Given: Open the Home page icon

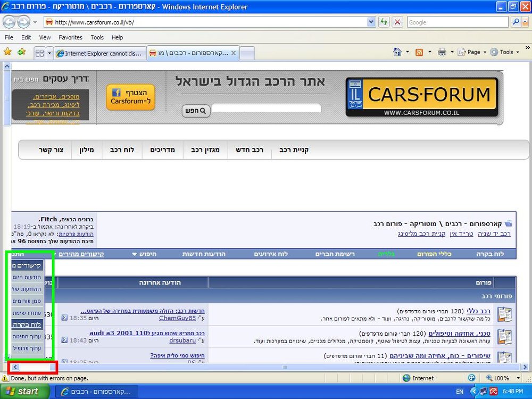Looking at the screenshot, I should 397,52.
